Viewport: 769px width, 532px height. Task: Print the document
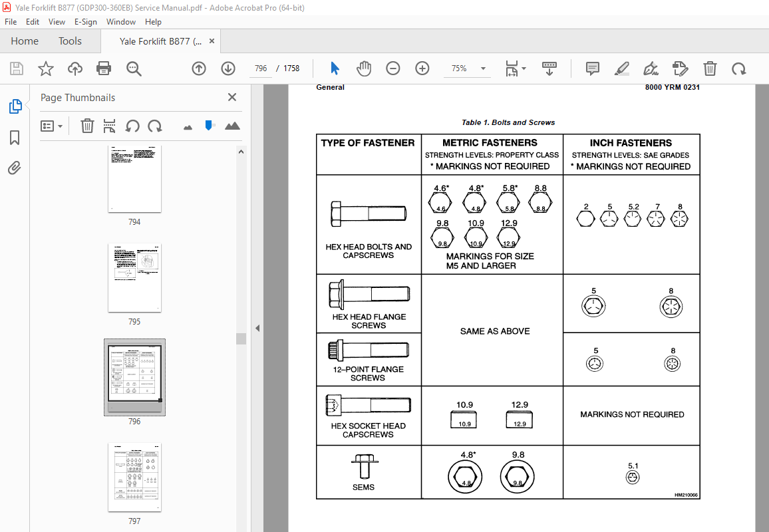[x=104, y=68]
